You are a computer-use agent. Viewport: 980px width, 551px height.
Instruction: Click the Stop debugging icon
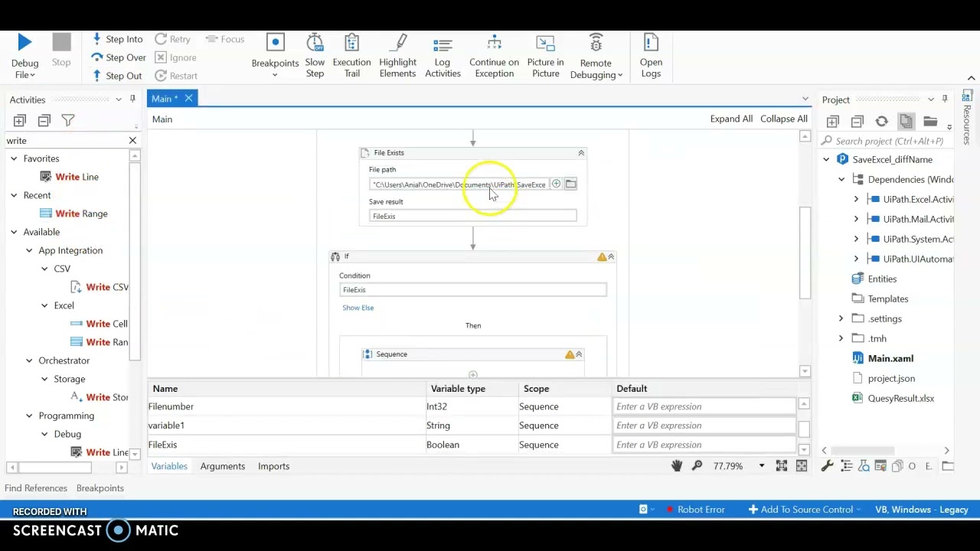pyautogui.click(x=61, y=43)
